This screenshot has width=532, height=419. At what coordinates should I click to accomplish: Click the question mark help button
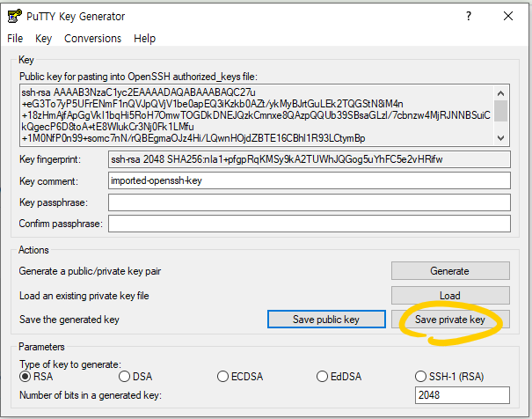click(469, 16)
